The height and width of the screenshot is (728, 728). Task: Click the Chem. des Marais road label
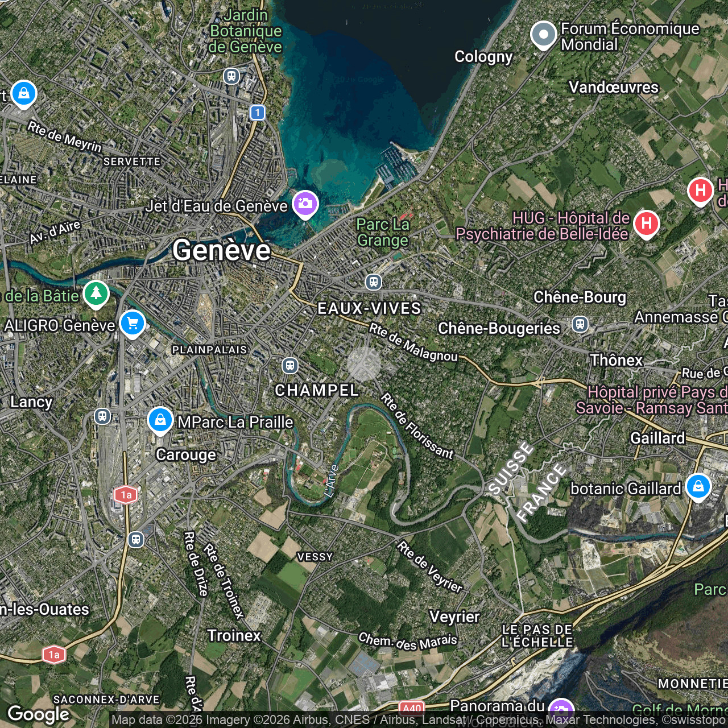(408, 641)
